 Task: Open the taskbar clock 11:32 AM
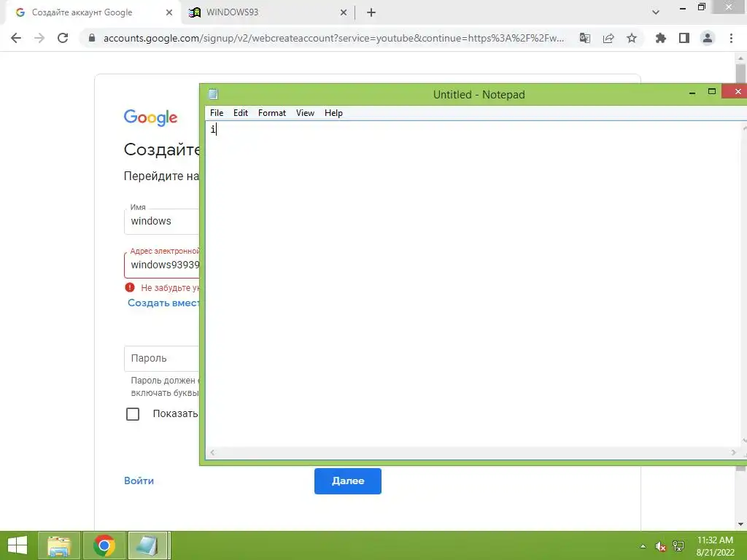(x=715, y=546)
